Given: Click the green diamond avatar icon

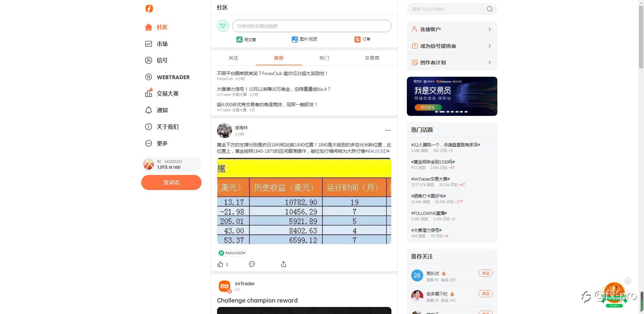Looking at the screenshot, I should point(223,26).
